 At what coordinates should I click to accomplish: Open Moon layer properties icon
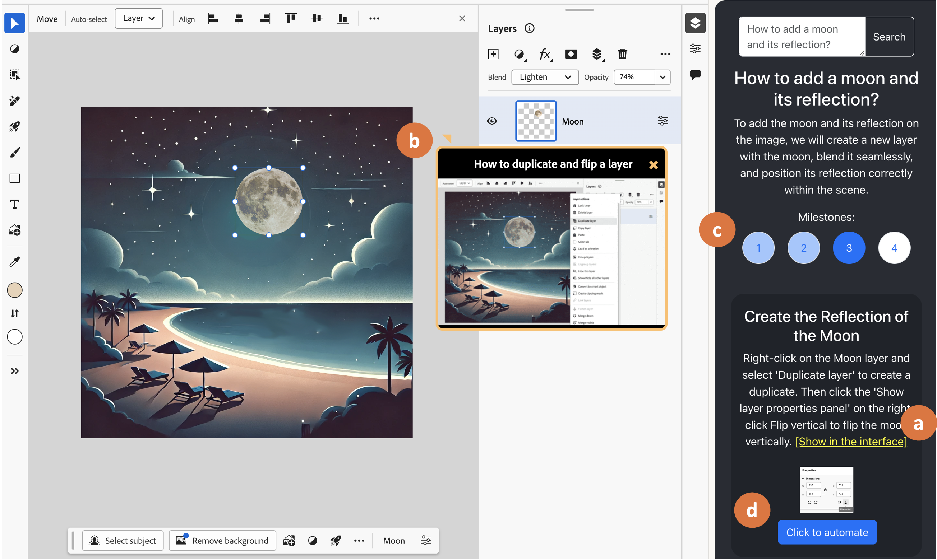pyautogui.click(x=663, y=121)
